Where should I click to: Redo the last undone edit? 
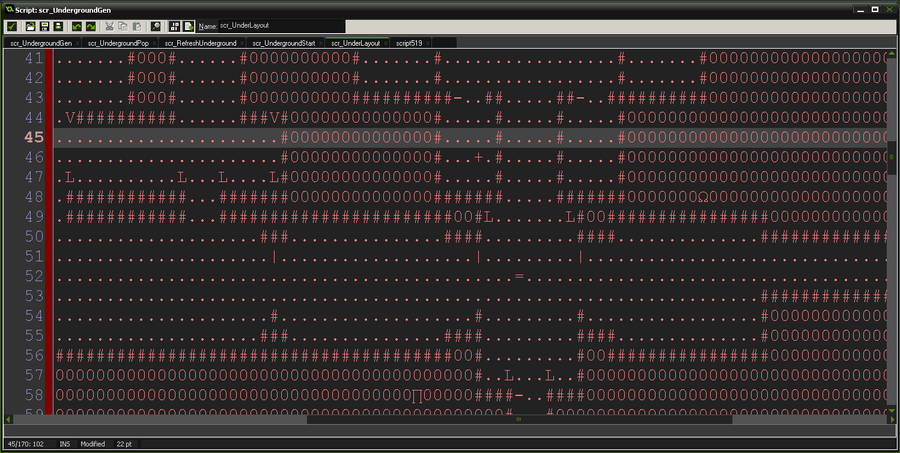point(91,26)
